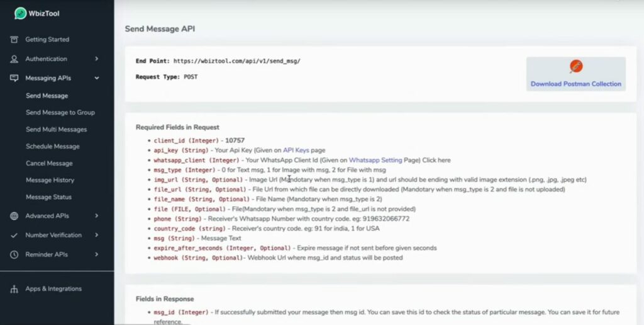Click the Required Fields in Request heading
The image size is (644, 325).
[177, 127]
